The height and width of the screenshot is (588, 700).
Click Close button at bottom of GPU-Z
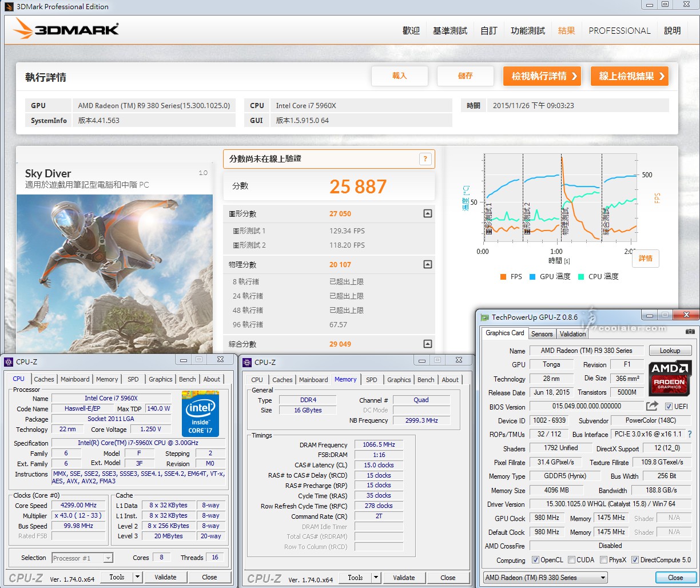pos(675,578)
